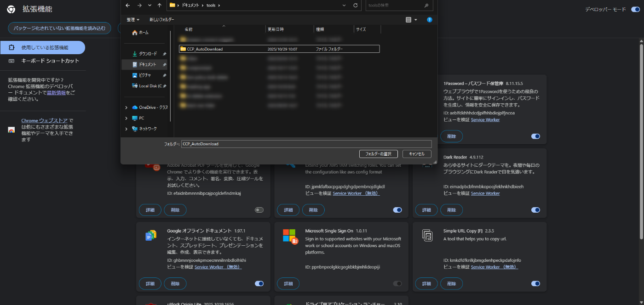Sort by サイズ column header
The height and width of the screenshot is (305, 644).
click(361, 29)
